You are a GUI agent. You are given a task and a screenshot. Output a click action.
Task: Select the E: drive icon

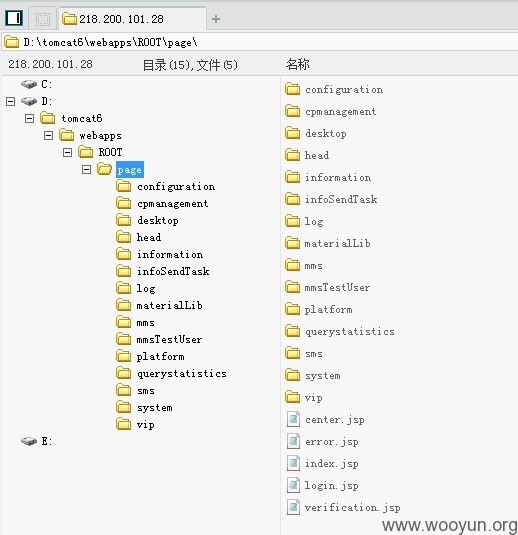29,441
